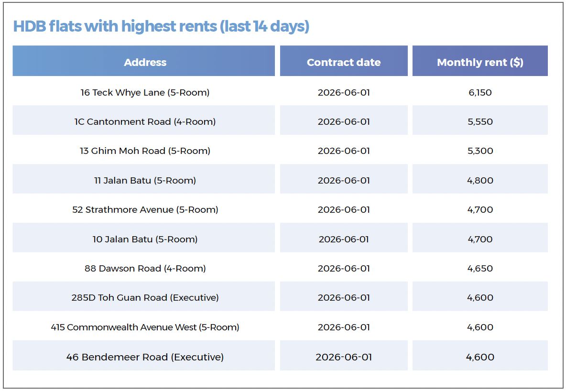Click rent 4,600 for 46 Bendemeer Road
The image size is (566, 392).
coord(480,358)
